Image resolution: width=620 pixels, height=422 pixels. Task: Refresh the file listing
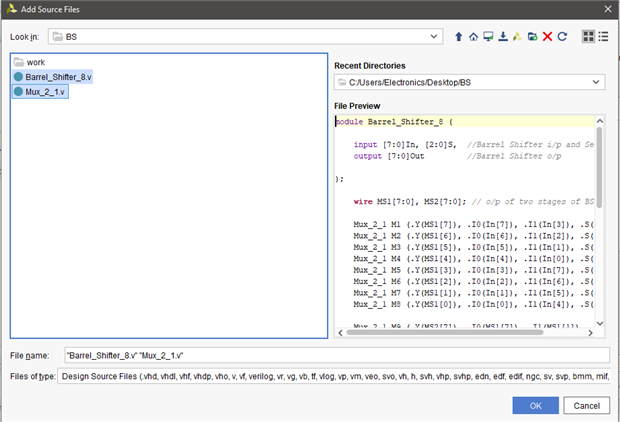coord(562,36)
